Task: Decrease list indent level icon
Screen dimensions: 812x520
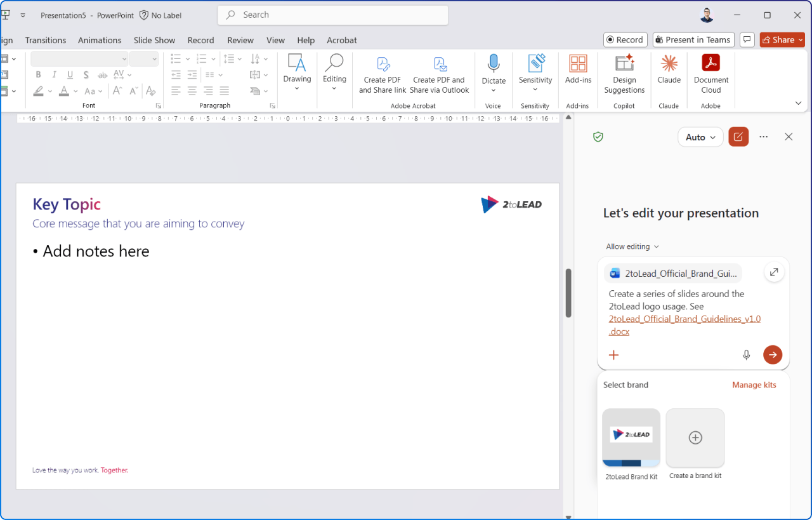Action: pos(176,75)
